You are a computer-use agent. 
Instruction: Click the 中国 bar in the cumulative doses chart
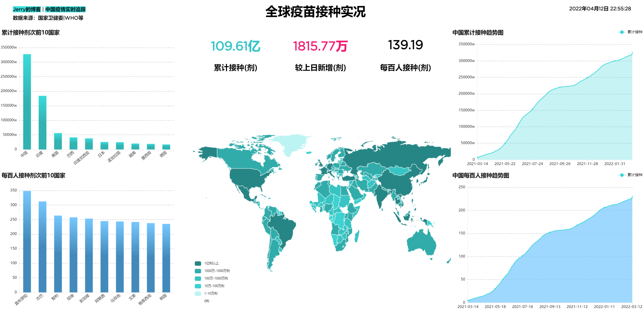pyautogui.click(x=27, y=102)
